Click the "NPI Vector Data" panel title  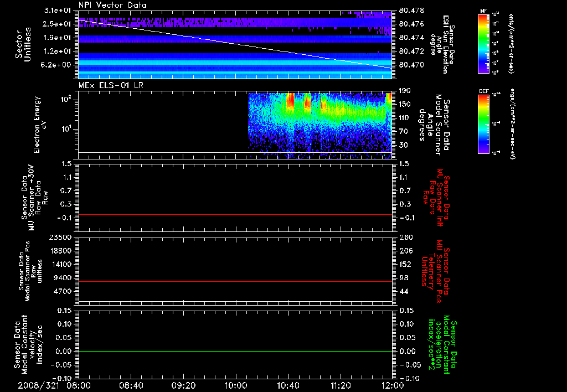point(112,5)
